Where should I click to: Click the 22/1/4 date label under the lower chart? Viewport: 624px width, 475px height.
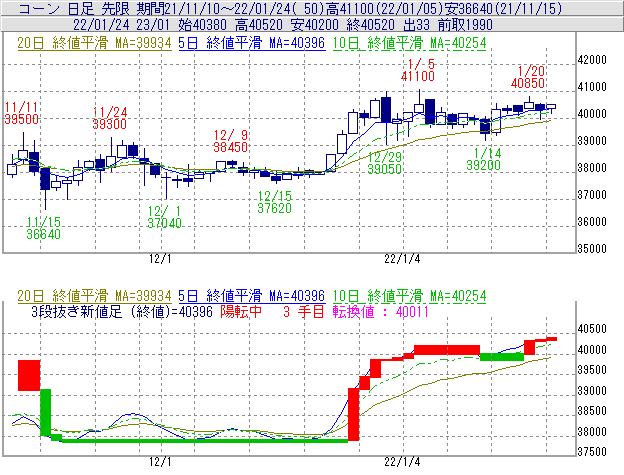[x=402, y=462]
